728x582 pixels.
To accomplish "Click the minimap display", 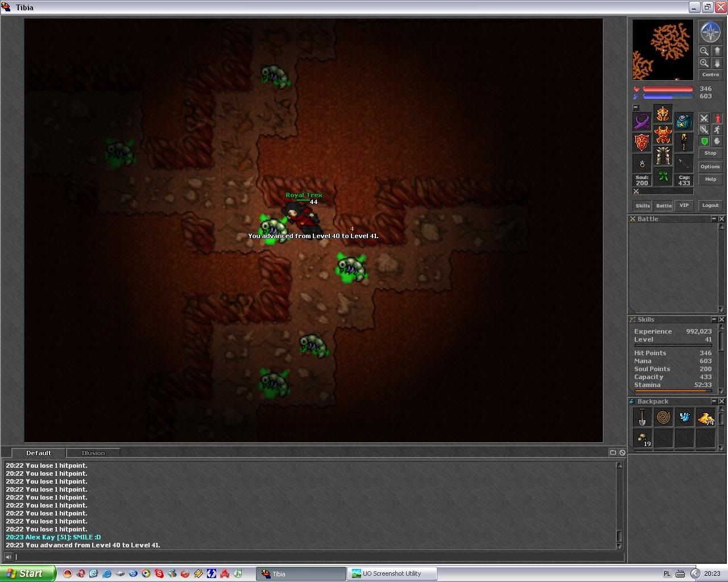I will [663, 50].
